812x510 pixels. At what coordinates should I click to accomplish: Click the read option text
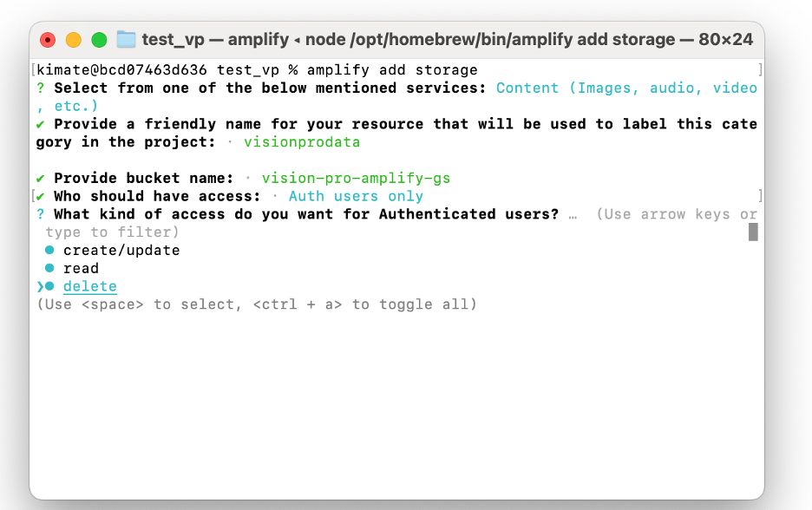81,268
